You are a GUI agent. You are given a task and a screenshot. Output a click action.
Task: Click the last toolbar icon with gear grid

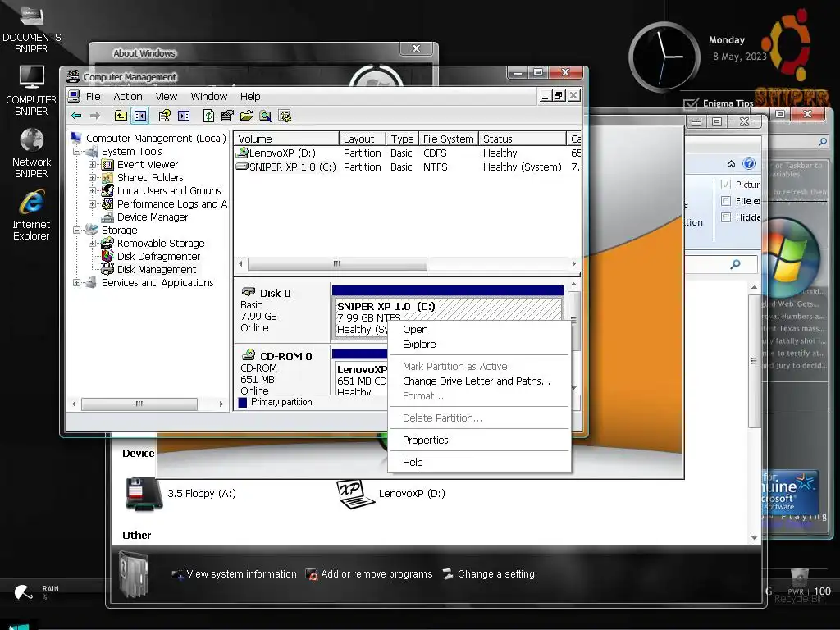tap(285, 116)
